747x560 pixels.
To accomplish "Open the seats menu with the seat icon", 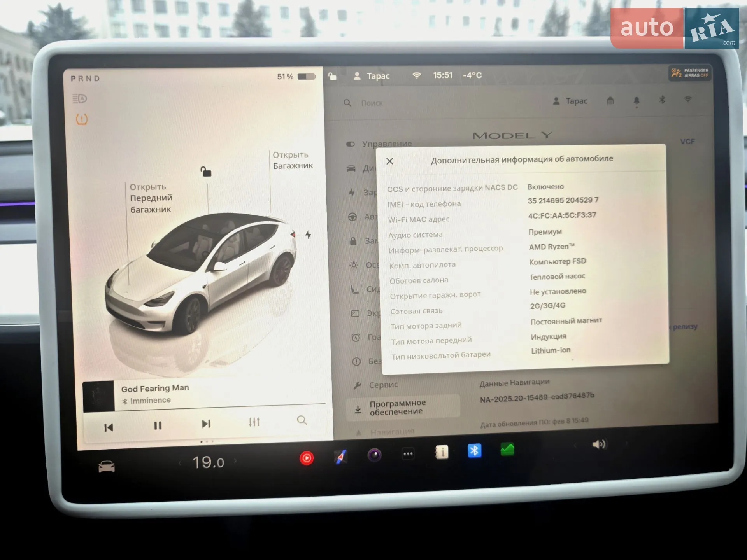I will (354, 289).
